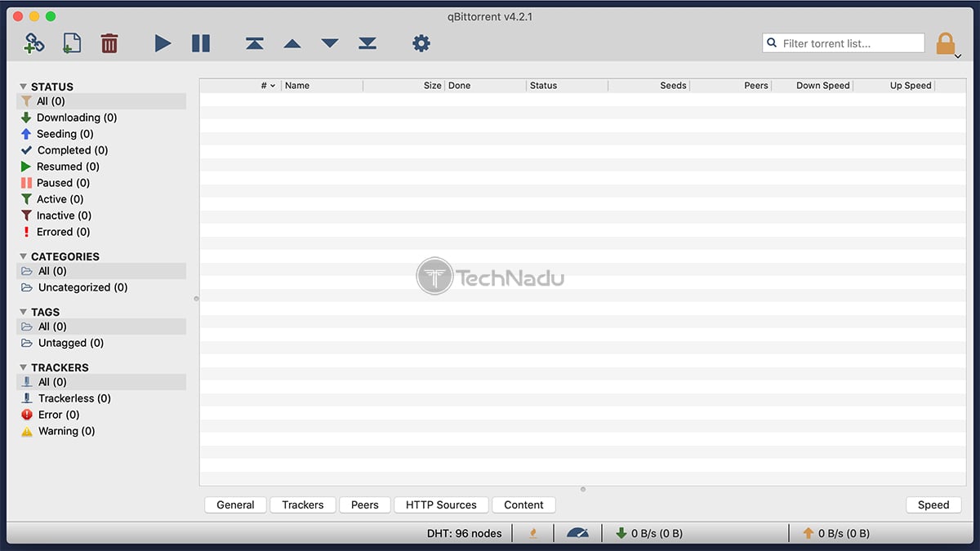Sort by the # queue column

[241, 86]
